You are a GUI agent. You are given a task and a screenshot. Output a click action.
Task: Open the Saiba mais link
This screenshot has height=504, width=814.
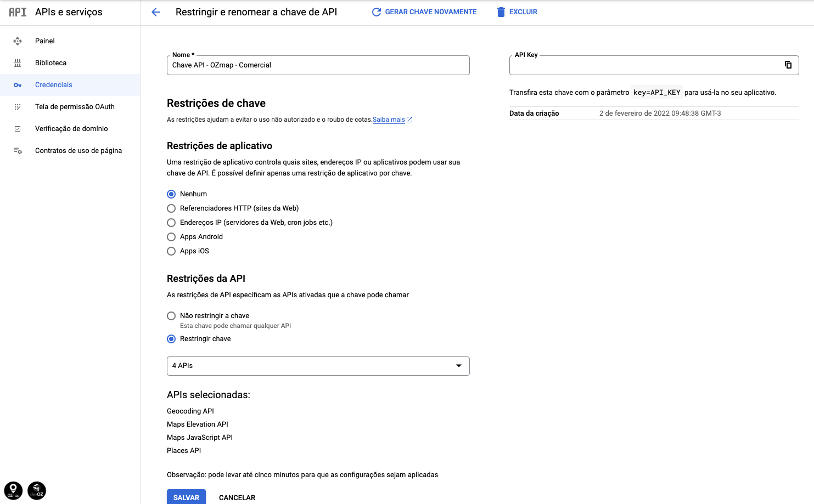[x=389, y=120]
